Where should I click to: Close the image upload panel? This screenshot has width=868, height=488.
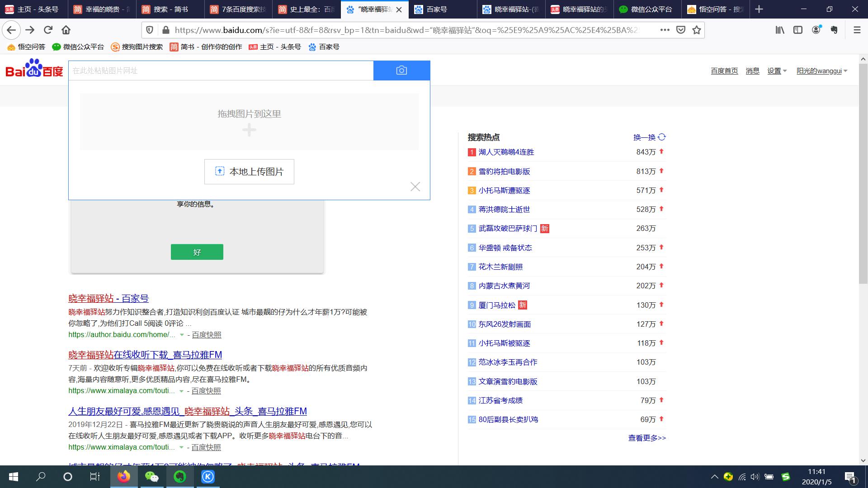[x=415, y=187]
